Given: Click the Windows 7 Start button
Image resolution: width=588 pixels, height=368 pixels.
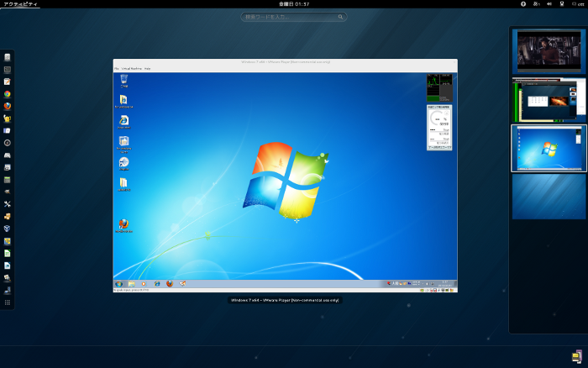Looking at the screenshot, I should pos(118,284).
